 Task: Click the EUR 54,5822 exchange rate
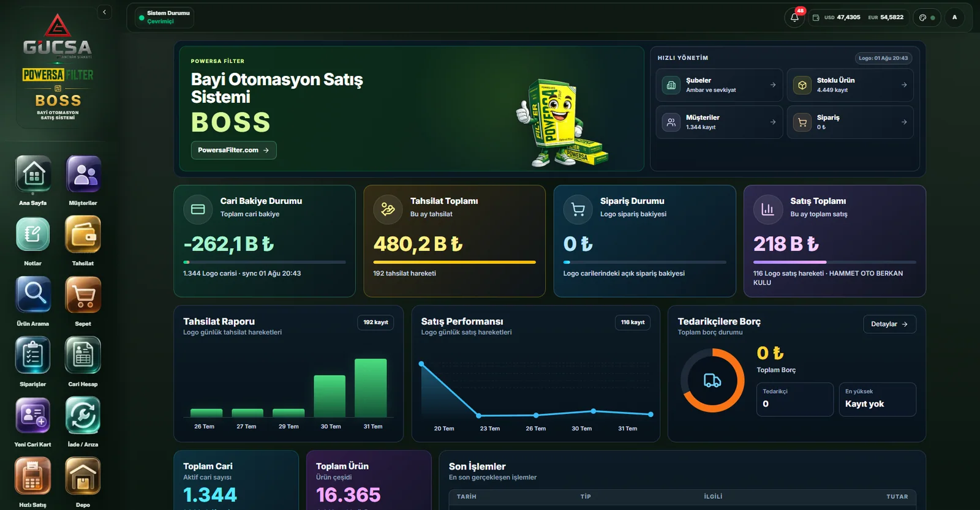coord(886,18)
